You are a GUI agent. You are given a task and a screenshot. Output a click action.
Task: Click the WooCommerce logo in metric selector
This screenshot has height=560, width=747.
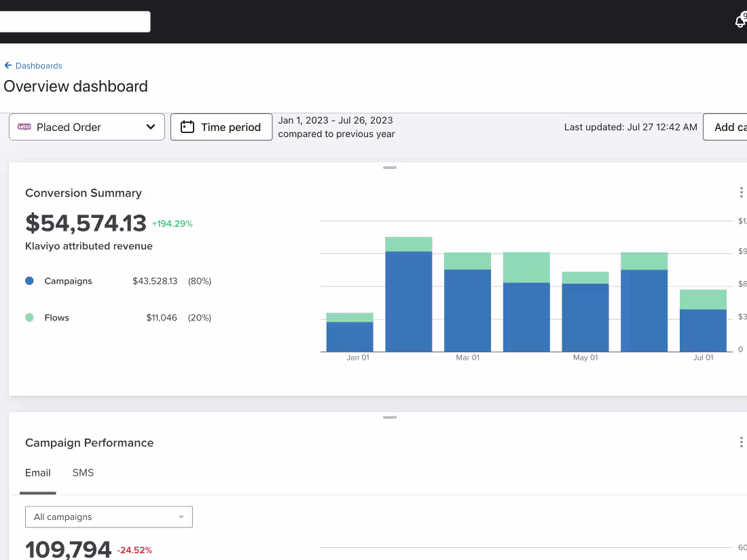click(x=24, y=127)
